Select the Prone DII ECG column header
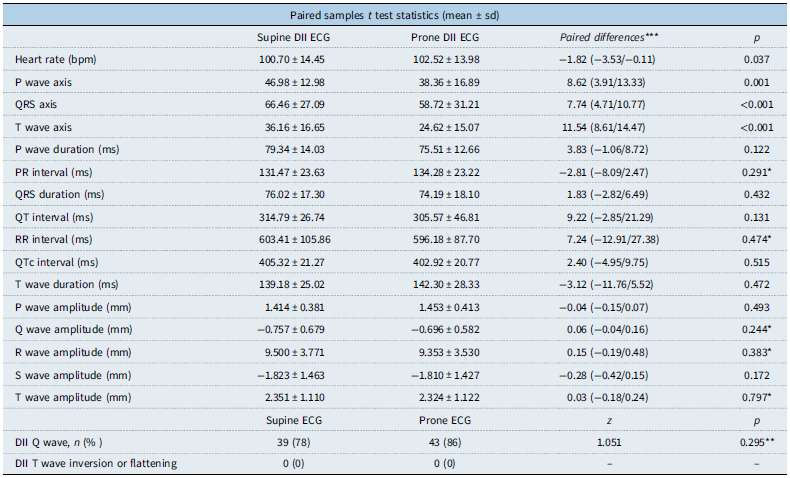The width and height of the screenshot is (790, 478). coord(445,37)
